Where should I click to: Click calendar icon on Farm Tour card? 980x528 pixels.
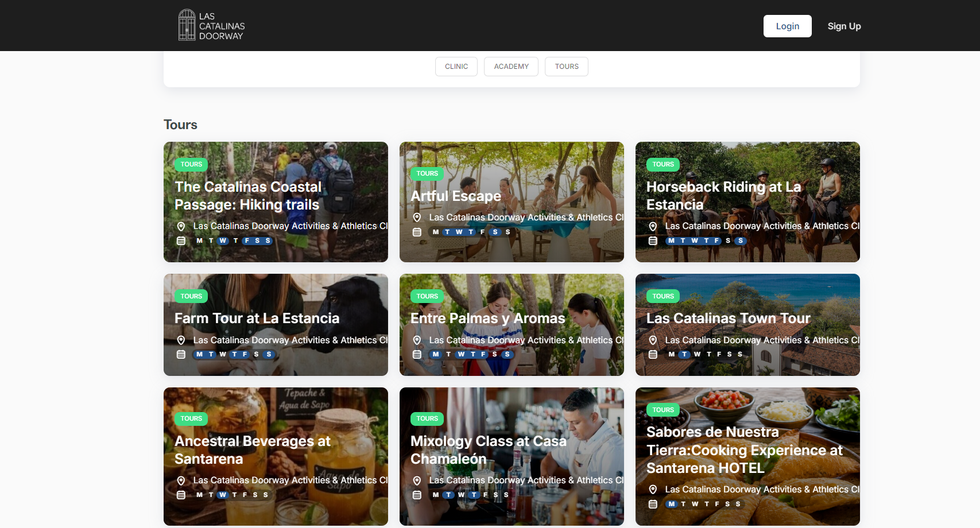coord(181,354)
